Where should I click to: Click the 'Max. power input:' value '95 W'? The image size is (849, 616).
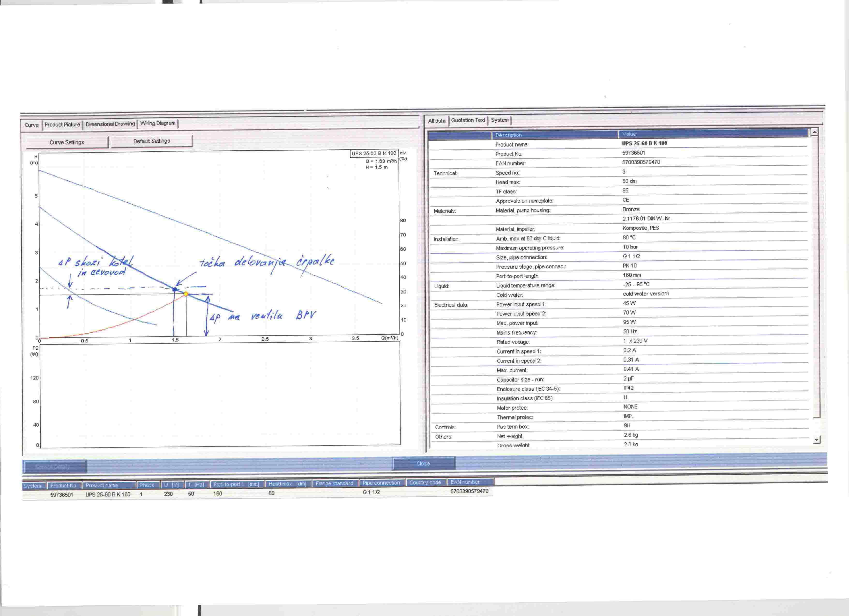[x=630, y=322]
